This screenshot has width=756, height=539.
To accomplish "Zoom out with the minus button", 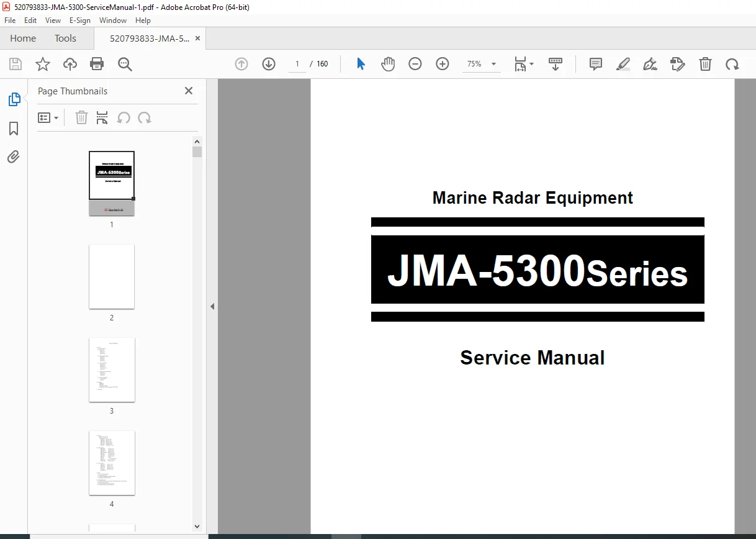I will (415, 64).
